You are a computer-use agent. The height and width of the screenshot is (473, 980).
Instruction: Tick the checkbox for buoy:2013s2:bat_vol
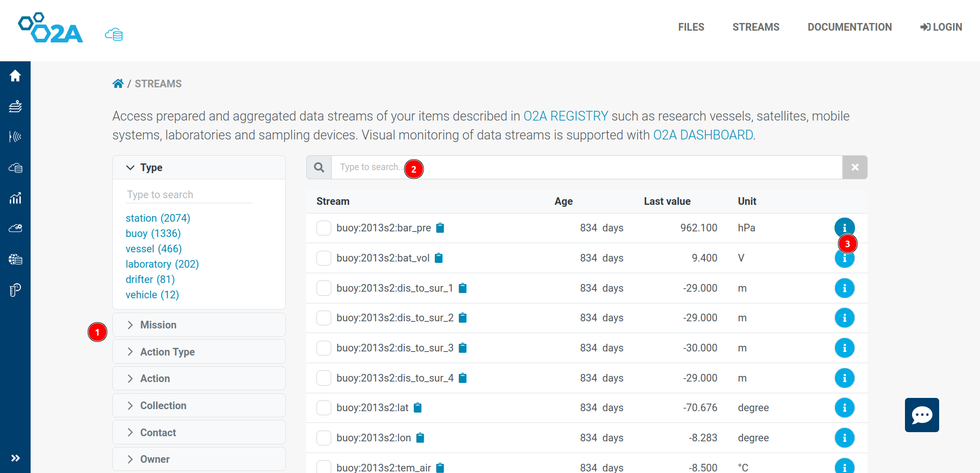324,258
